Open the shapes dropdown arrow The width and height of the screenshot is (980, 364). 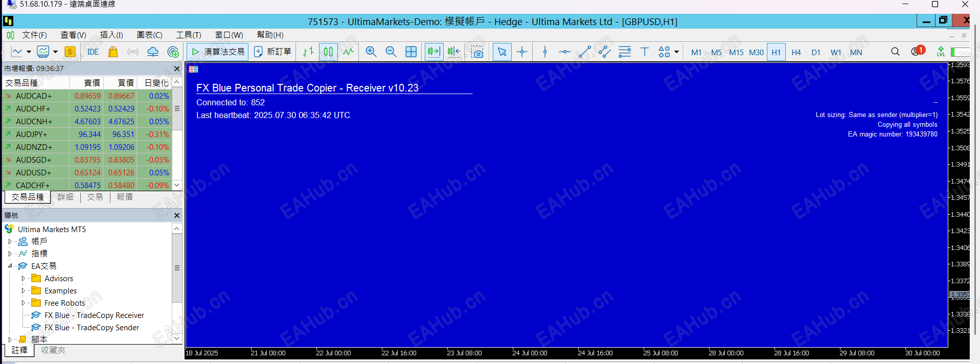676,52
